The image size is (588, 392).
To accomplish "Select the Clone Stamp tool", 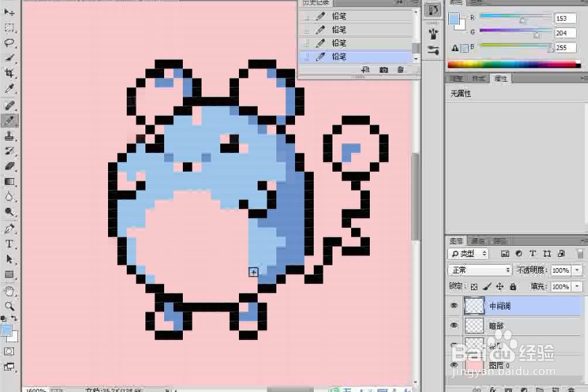I will (9, 136).
